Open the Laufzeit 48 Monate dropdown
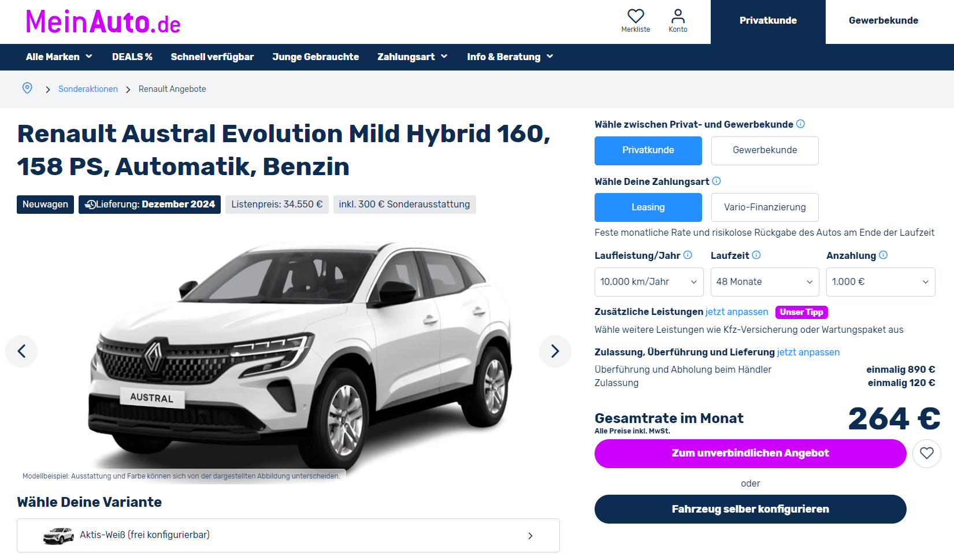 pyautogui.click(x=764, y=282)
